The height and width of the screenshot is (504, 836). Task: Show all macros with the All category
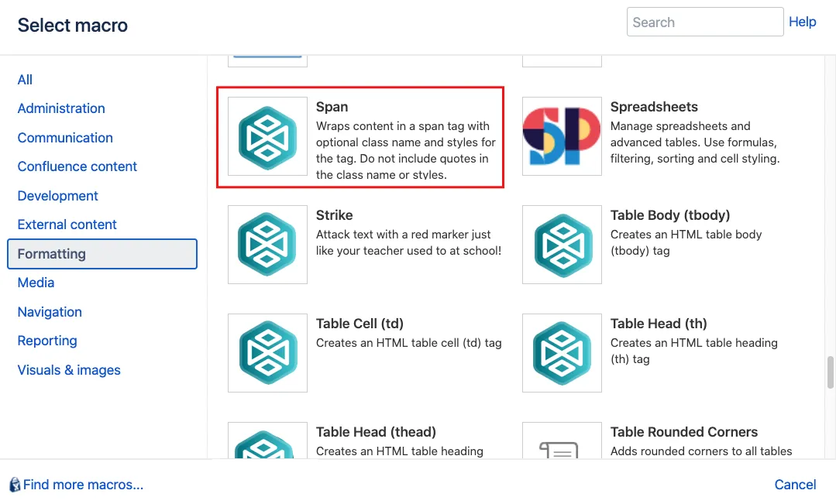[25, 80]
